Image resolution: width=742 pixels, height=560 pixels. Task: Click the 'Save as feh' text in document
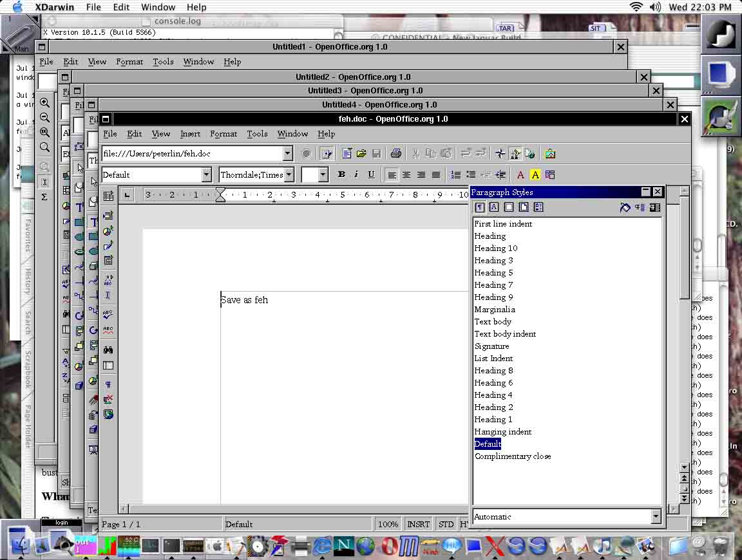click(244, 300)
